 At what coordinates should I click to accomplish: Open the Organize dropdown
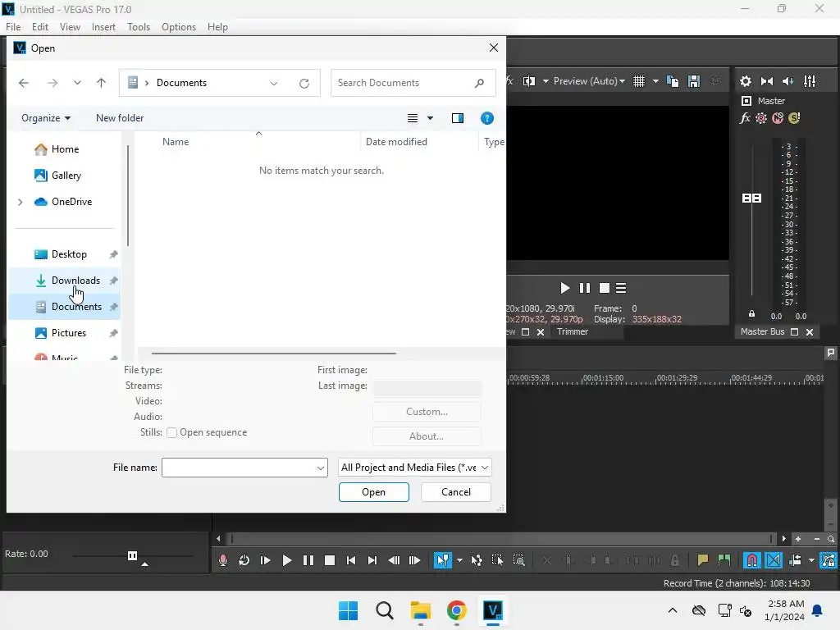tap(46, 118)
